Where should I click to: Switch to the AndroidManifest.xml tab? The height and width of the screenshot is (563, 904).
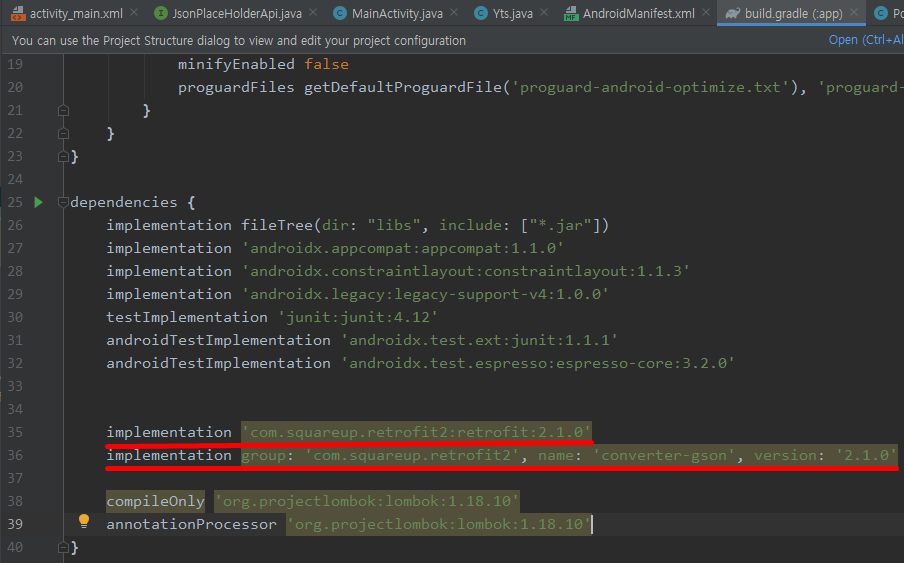tap(638, 13)
